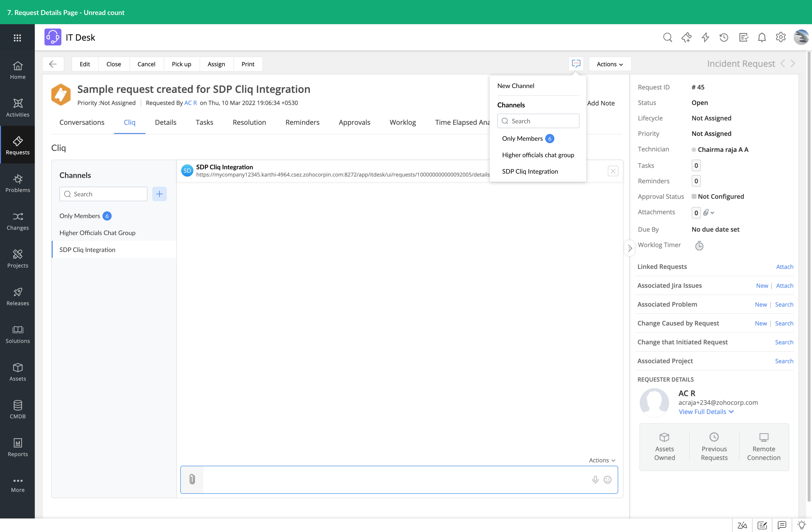
Task: Add a new channel with plus button
Action: click(159, 194)
